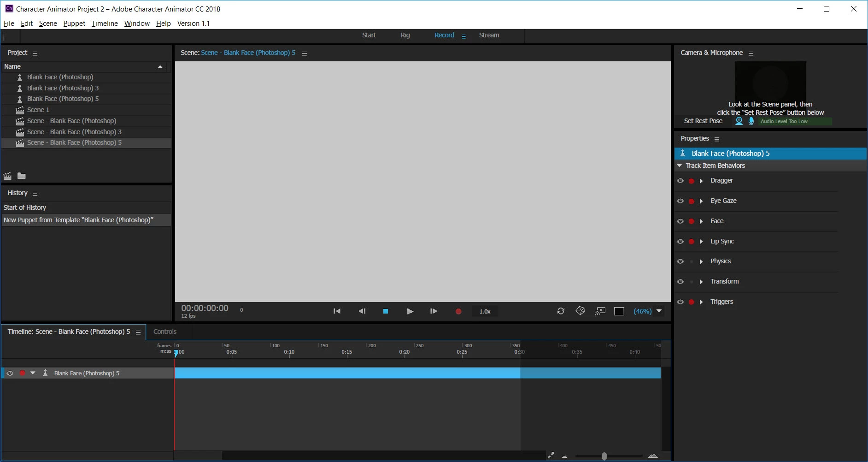Expand the Physics behavior settings
The width and height of the screenshot is (868, 462).
[x=701, y=261]
